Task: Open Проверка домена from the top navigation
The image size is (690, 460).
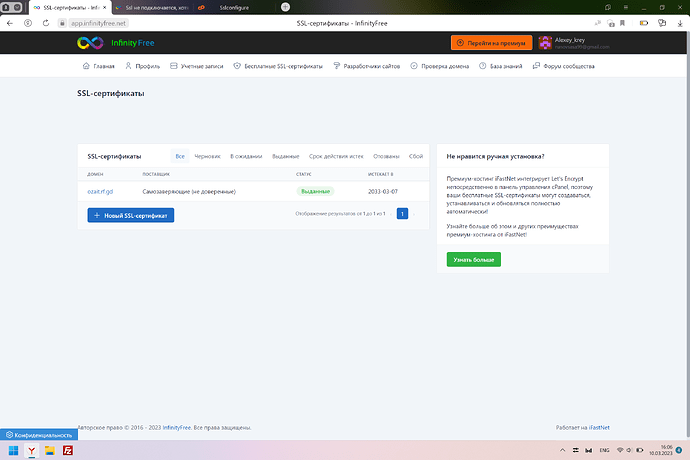Action: click(436, 67)
